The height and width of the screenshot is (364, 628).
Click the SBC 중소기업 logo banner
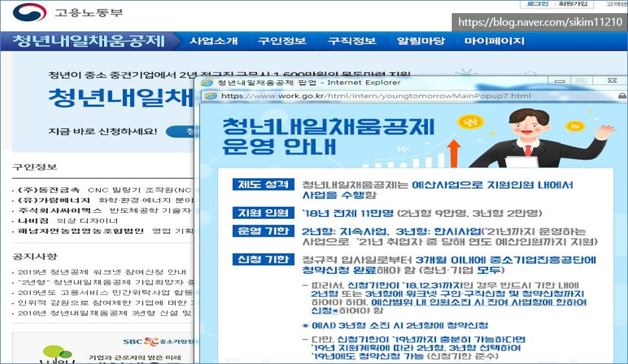[x=158, y=341]
